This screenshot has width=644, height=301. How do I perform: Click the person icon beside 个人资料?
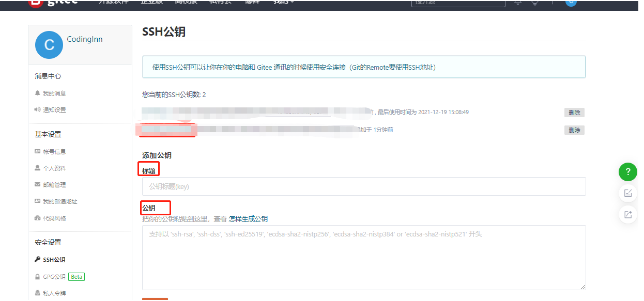37,168
